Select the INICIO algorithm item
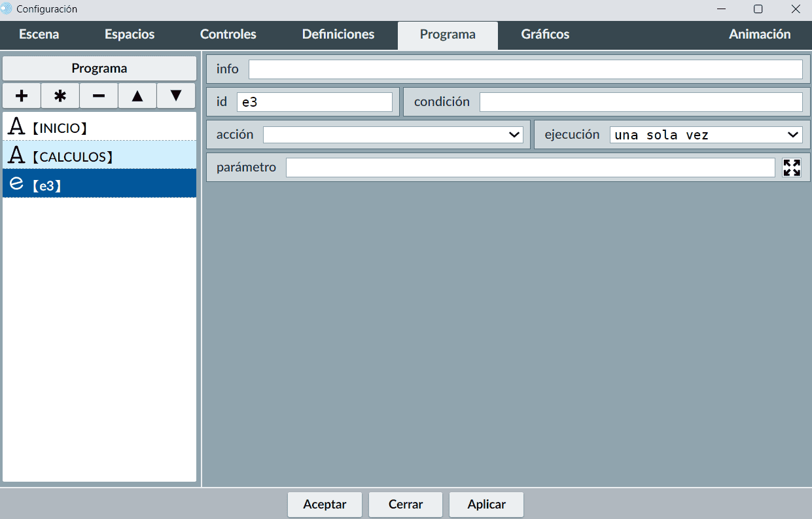 click(x=99, y=127)
